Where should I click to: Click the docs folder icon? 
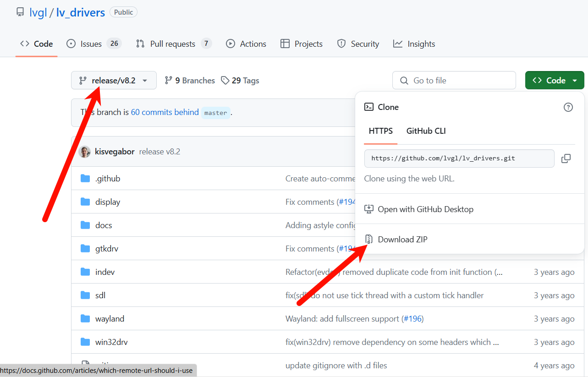pos(85,225)
